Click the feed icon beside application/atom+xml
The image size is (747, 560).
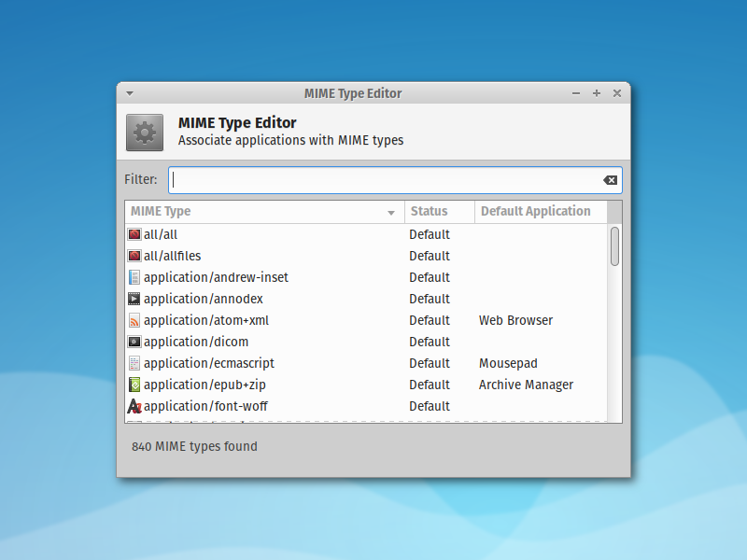click(x=134, y=320)
